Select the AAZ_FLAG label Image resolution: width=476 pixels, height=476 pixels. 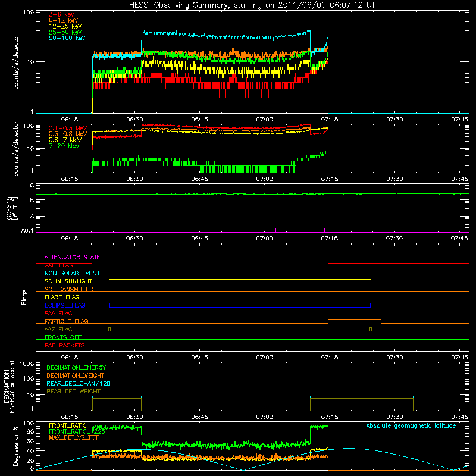coord(58,329)
